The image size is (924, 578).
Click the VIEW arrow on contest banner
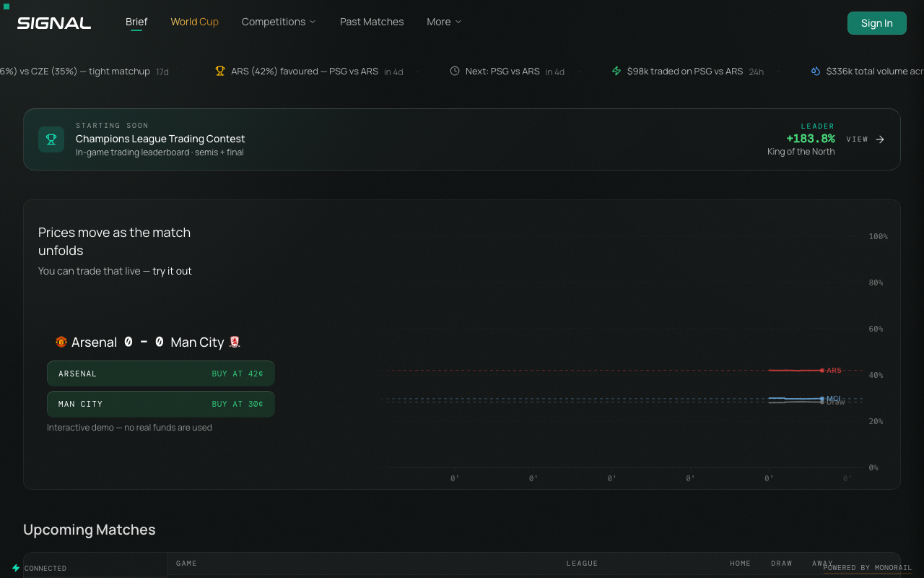point(880,139)
